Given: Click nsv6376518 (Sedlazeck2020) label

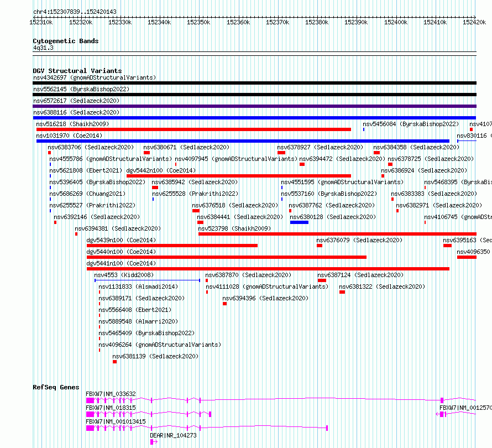Looking at the screenshot, I should (235, 205).
